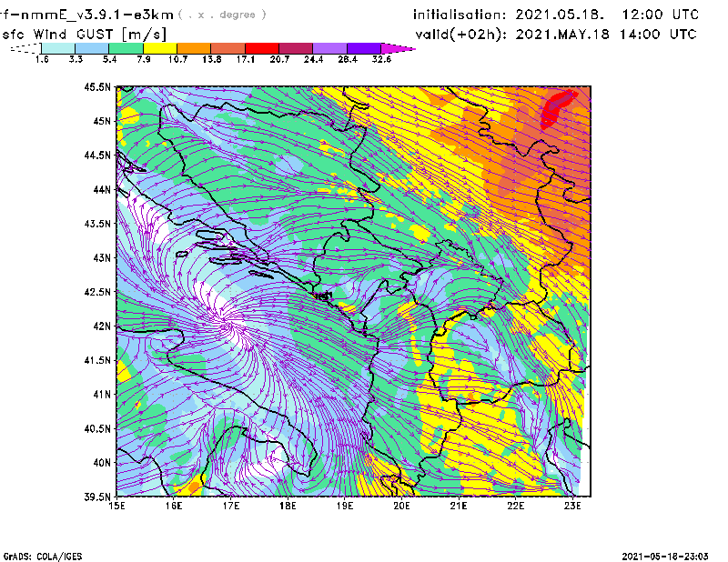Click the "initialisation: 2021.05.18. 12:00 UTC" line
Image resolution: width=728 pixels, height=562 pixels.
(x=556, y=15)
